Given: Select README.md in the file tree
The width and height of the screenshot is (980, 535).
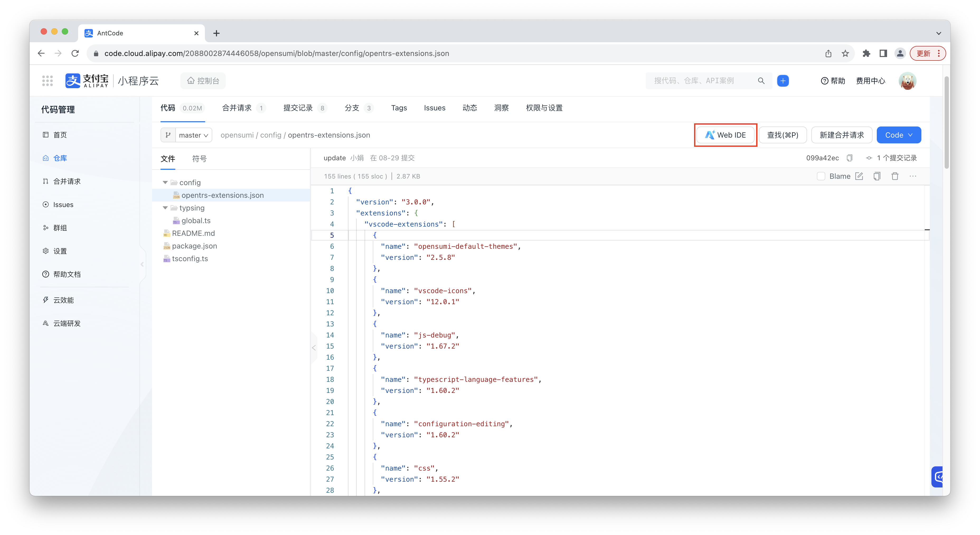Looking at the screenshot, I should pos(193,233).
